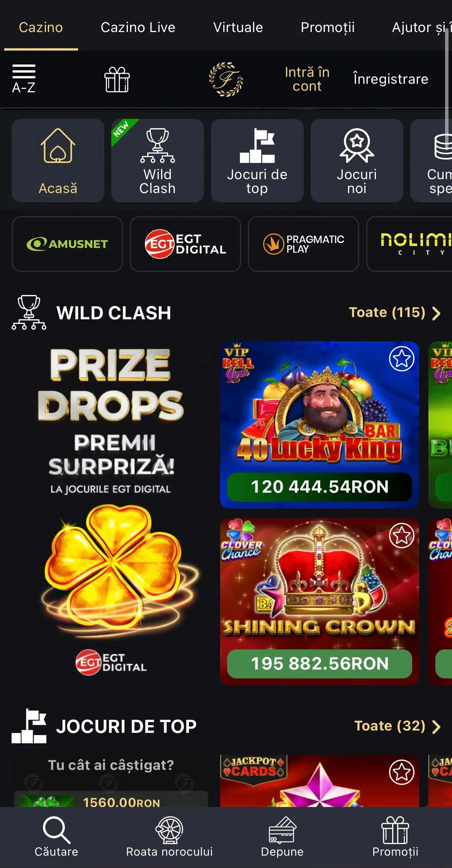Tap the golden laurel F logo

coord(226,79)
